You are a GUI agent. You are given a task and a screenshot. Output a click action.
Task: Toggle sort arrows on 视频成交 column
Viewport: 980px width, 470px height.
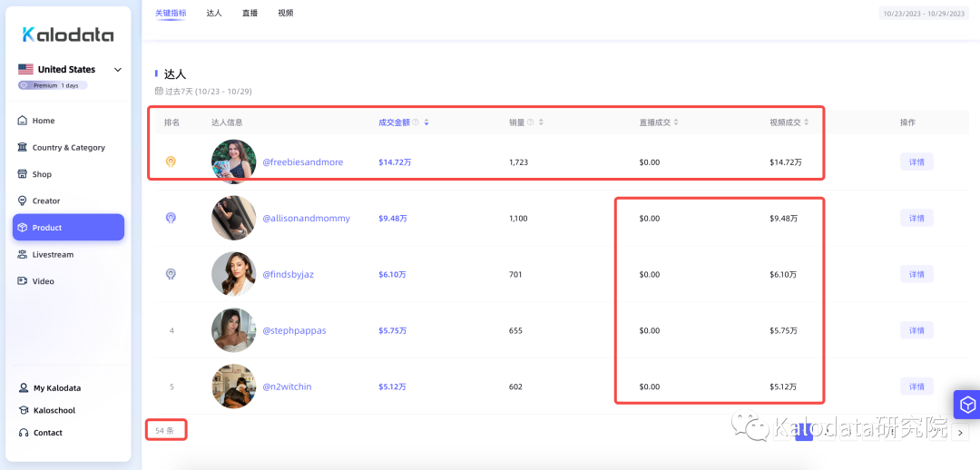(807, 122)
